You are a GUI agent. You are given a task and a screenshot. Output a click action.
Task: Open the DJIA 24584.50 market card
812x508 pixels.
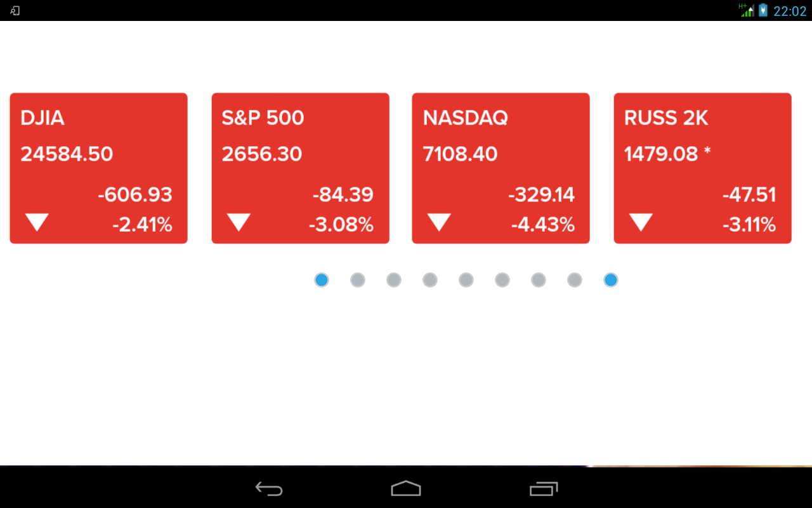(98, 168)
